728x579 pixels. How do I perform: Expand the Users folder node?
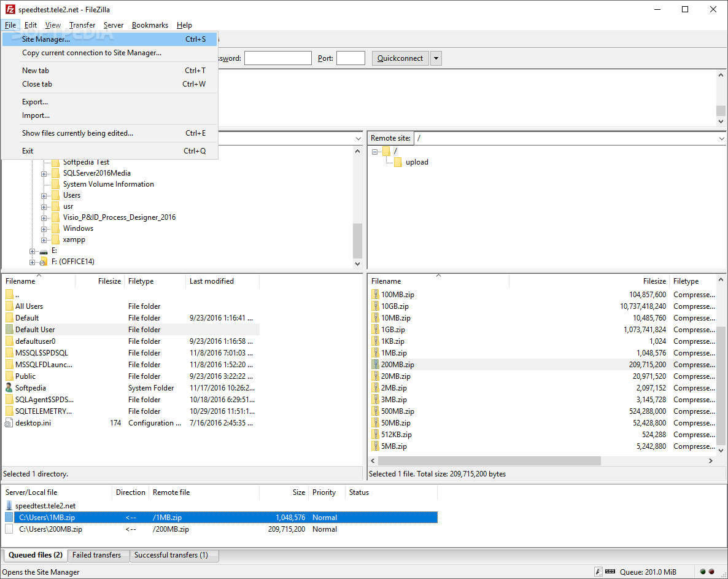coord(44,196)
